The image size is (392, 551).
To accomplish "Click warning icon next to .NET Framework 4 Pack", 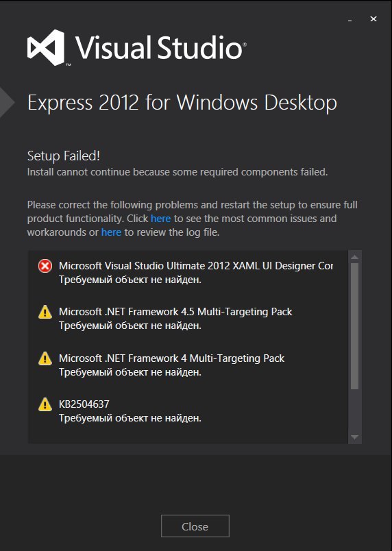I will (45, 358).
